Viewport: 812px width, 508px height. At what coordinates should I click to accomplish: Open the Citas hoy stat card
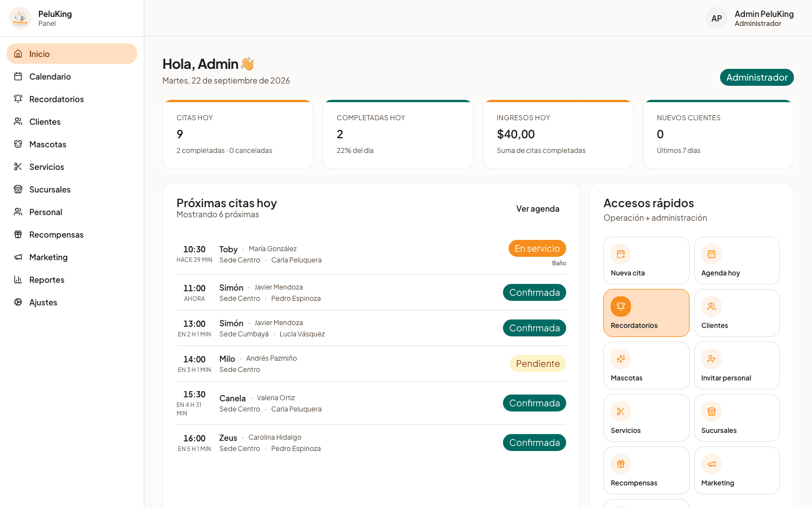click(x=238, y=134)
